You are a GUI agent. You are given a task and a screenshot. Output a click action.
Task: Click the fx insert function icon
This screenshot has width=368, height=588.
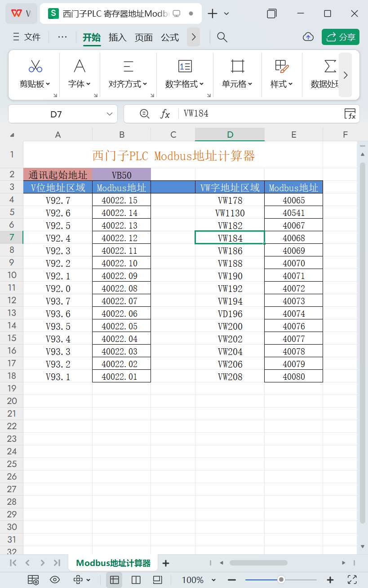[x=165, y=114]
